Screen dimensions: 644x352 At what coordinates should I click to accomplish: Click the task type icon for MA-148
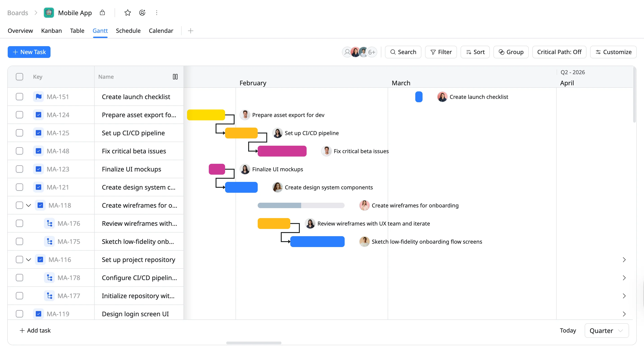[38, 151]
